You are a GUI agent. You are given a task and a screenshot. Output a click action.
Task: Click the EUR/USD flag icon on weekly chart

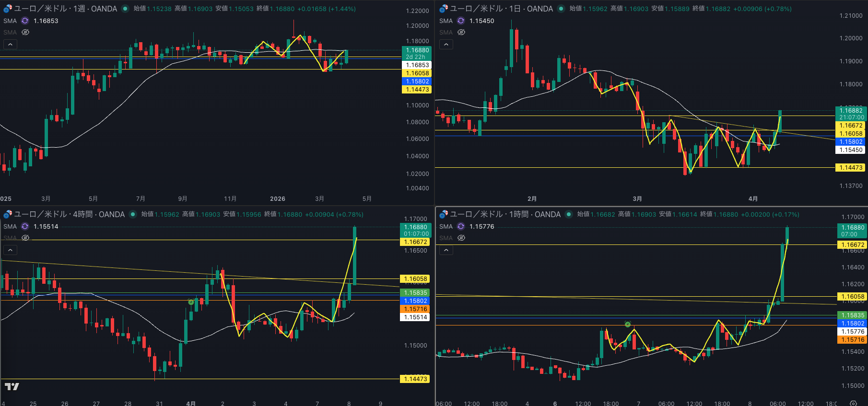pyautogui.click(x=8, y=9)
